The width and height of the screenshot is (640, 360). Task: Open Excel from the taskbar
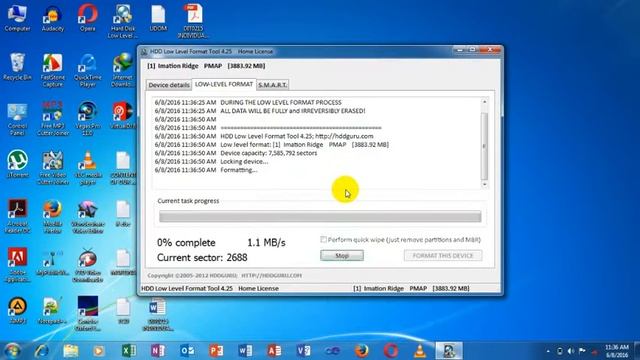coord(129,351)
